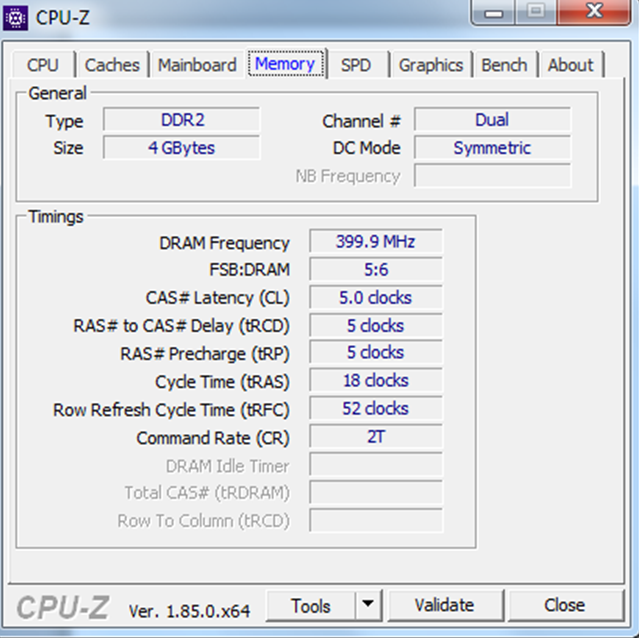Image resolution: width=639 pixels, height=638 pixels.
Task: Click the empty Row To Column field
Action: click(x=376, y=520)
